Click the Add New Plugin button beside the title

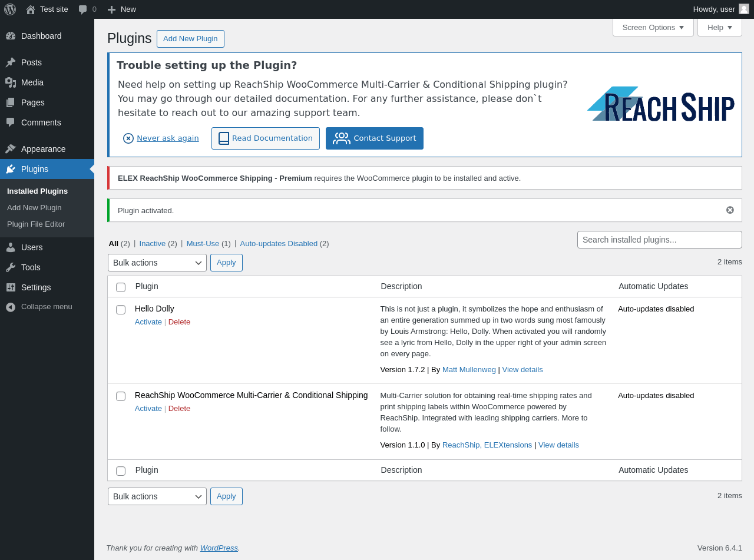[x=190, y=39]
